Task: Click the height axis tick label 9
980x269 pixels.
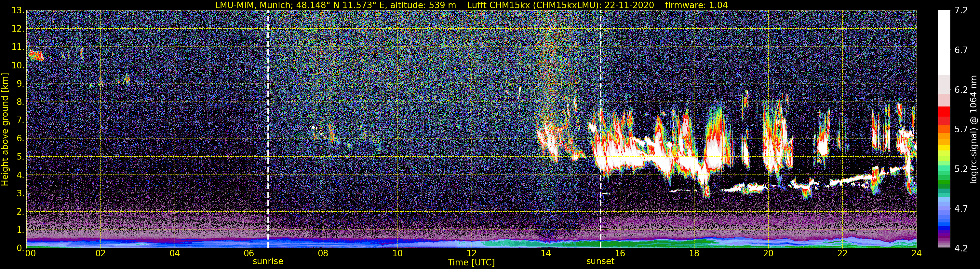Action: pos(20,84)
